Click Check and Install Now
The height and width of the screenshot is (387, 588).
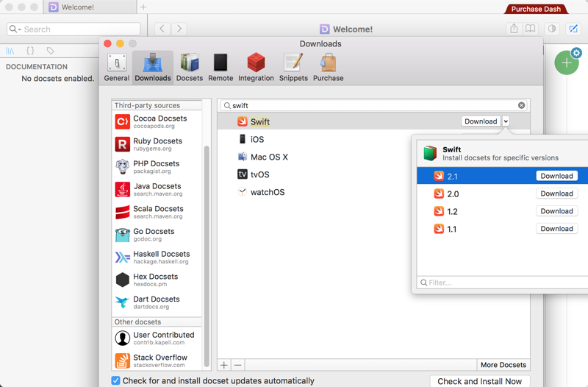480,381
